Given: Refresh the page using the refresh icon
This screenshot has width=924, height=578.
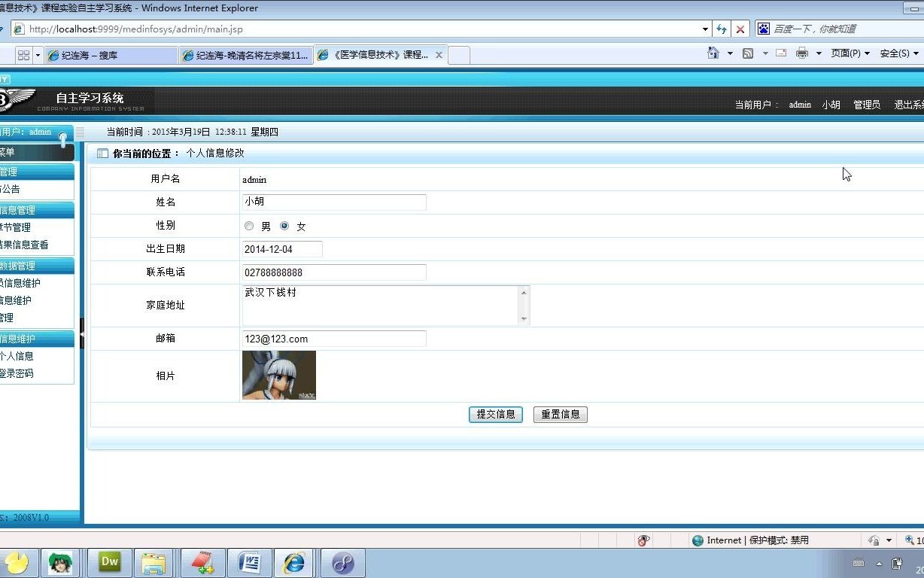Looking at the screenshot, I should 722,29.
